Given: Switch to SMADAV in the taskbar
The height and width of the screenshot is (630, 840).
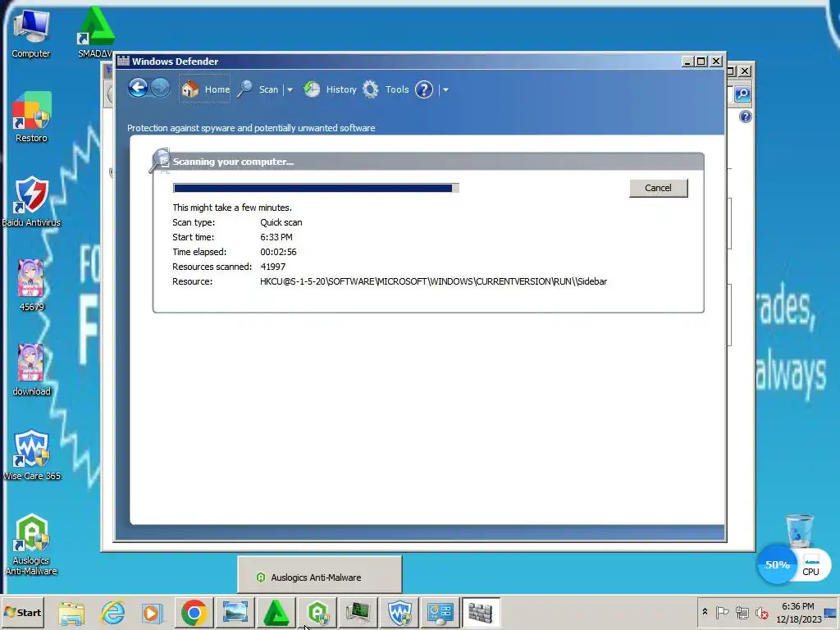Looking at the screenshot, I should coord(276,612).
